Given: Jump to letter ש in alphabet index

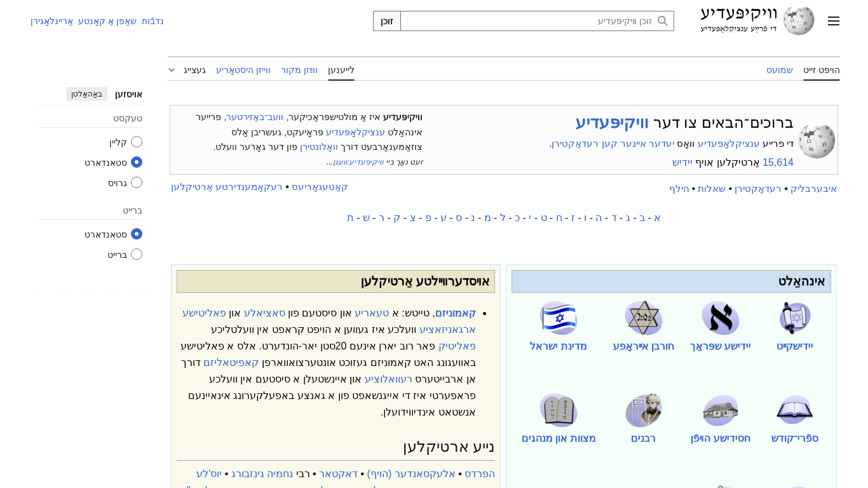Looking at the screenshot, I should tap(366, 217).
